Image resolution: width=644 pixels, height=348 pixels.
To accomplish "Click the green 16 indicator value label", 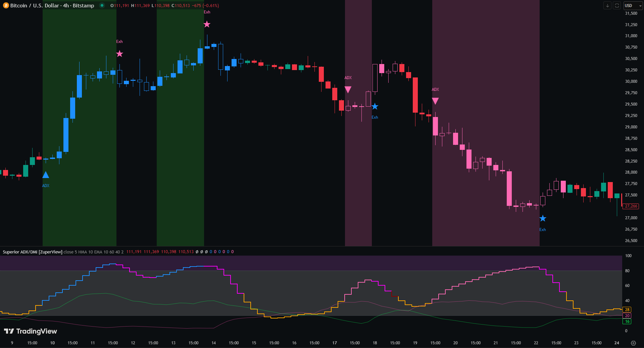I will (627, 321).
